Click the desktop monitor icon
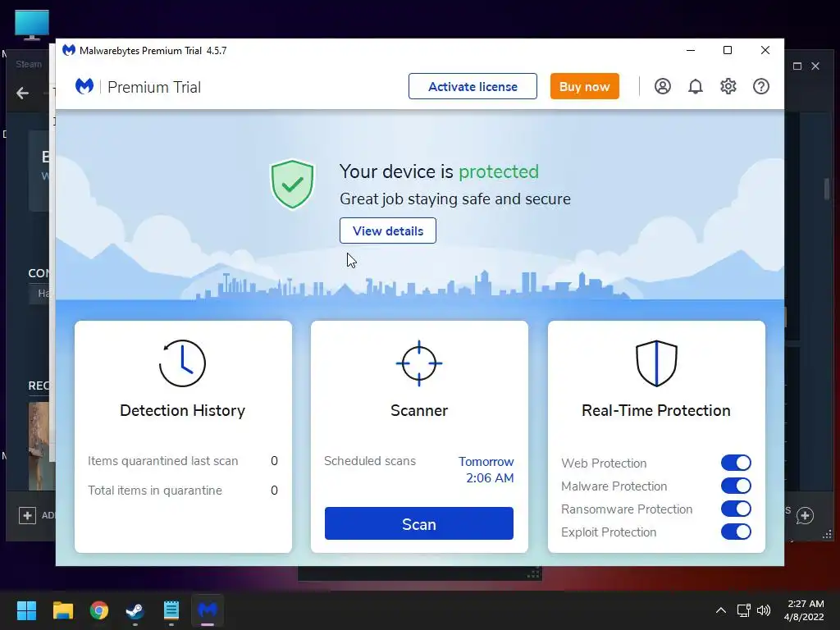This screenshot has height=630, width=840. [x=32, y=25]
